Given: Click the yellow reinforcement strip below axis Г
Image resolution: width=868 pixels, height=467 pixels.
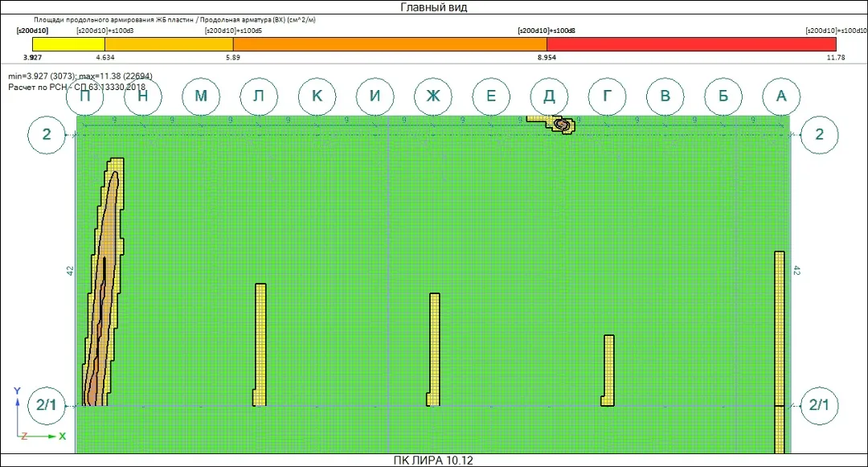Looking at the screenshot, I should click(608, 371).
